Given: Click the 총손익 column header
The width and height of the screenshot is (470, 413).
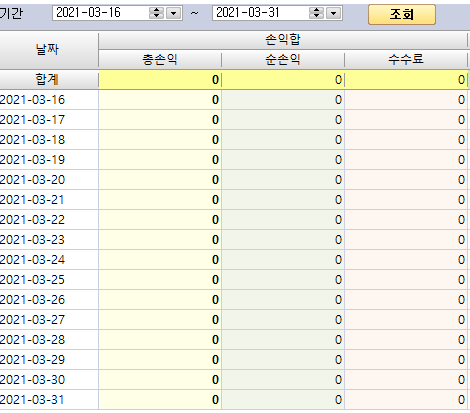Looking at the screenshot, I should click(160, 59).
